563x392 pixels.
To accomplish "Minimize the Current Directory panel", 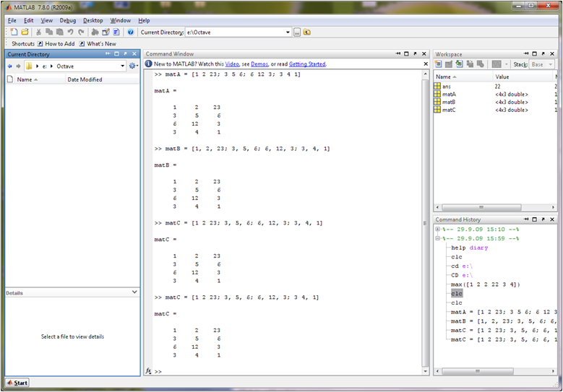I will pos(108,54).
